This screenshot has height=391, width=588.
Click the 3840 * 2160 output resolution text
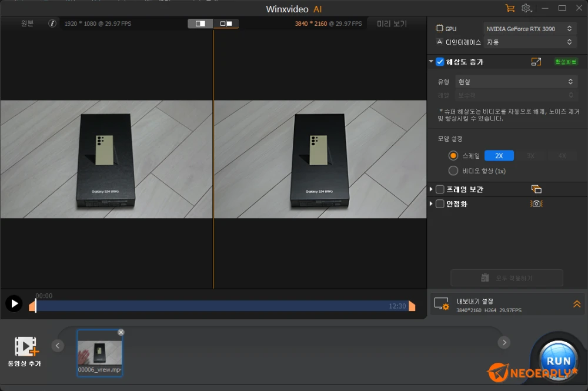310,24
